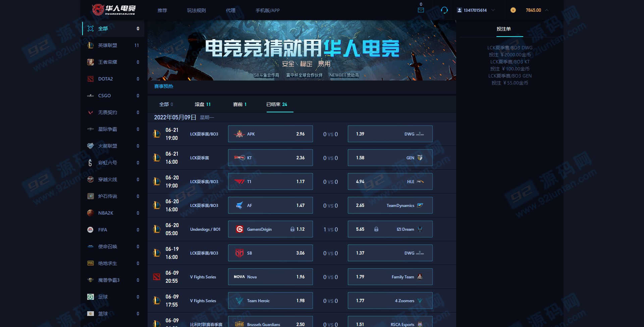Open the customer service headset icon

point(444,10)
